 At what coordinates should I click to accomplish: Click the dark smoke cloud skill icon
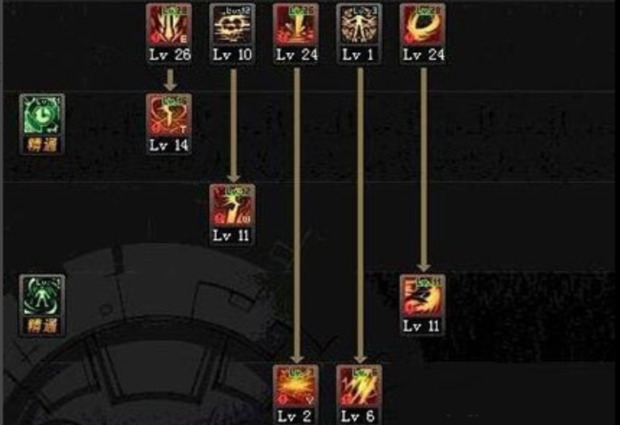pyautogui.click(x=232, y=25)
